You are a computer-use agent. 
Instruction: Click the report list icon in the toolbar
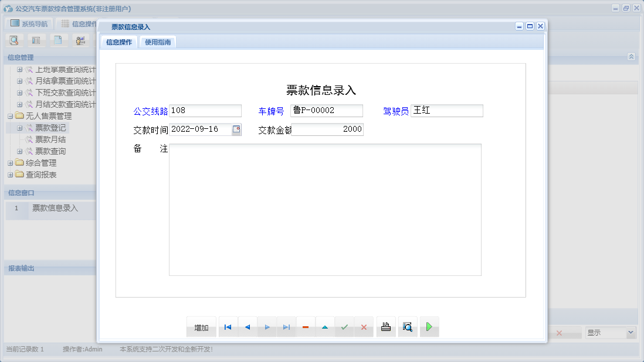pyautogui.click(x=36, y=40)
